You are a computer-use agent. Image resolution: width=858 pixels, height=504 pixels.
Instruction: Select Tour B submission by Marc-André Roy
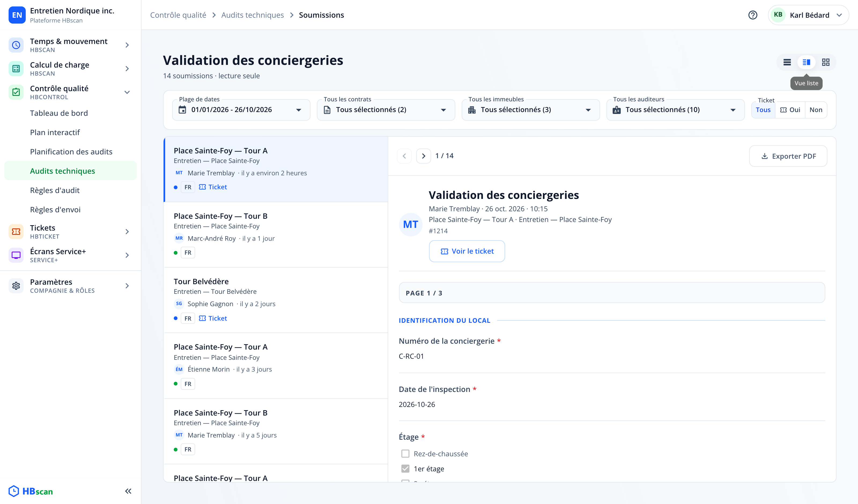[x=276, y=235]
